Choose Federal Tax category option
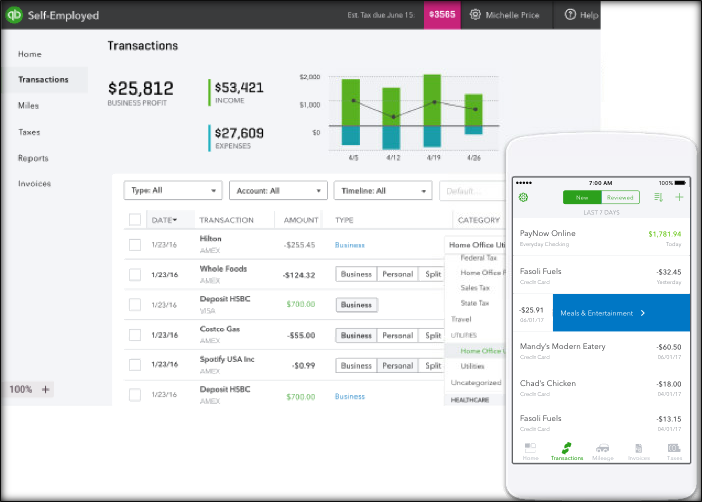Image resolution: width=702 pixels, height=502 pixels. (x=478, y=258)
